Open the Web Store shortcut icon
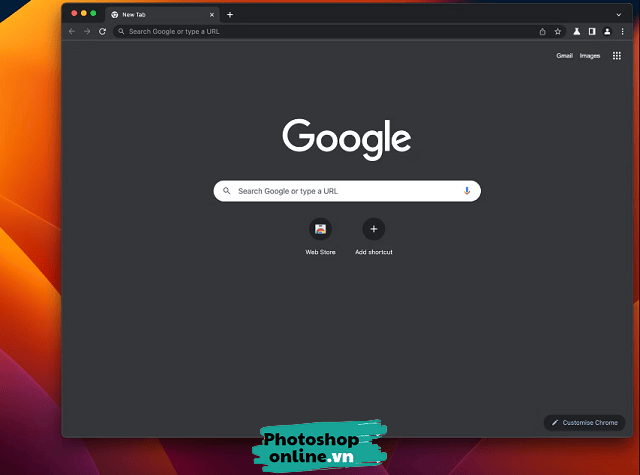Viewport: 640px width, 475px height. point(320,229)
